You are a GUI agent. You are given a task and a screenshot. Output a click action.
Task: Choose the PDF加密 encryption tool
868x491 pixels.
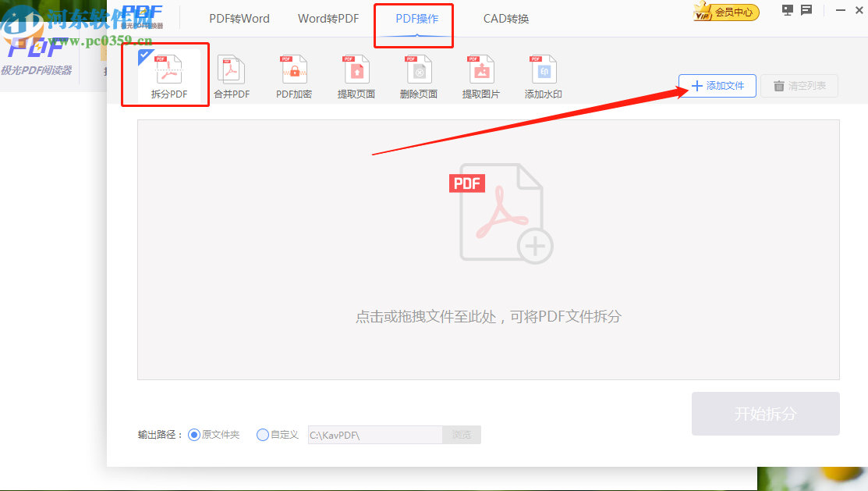point(293,74)
